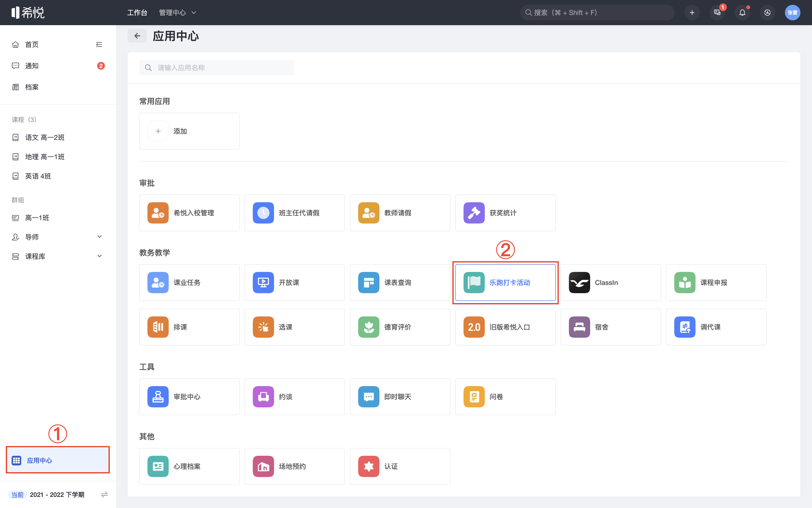Switch to the 工作台 tab
Screen dimensions: 812x508
point(137,12)
